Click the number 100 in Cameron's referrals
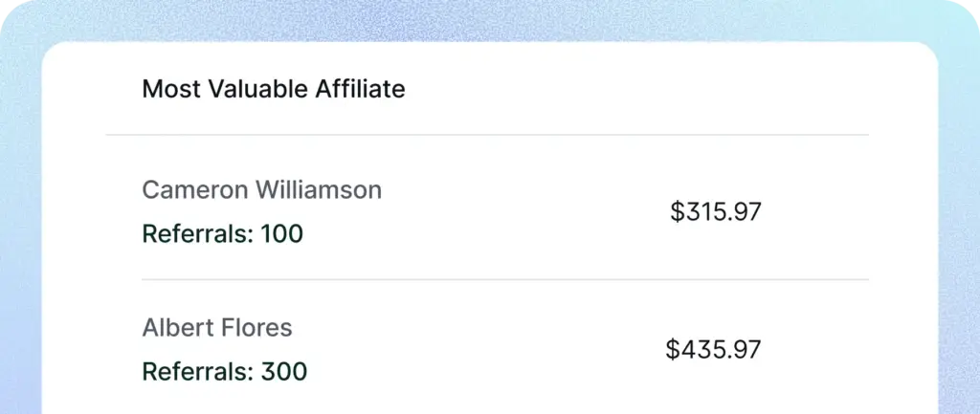This screenshot has height=414, width=980. pyautogui.click(x=282, y=233)
